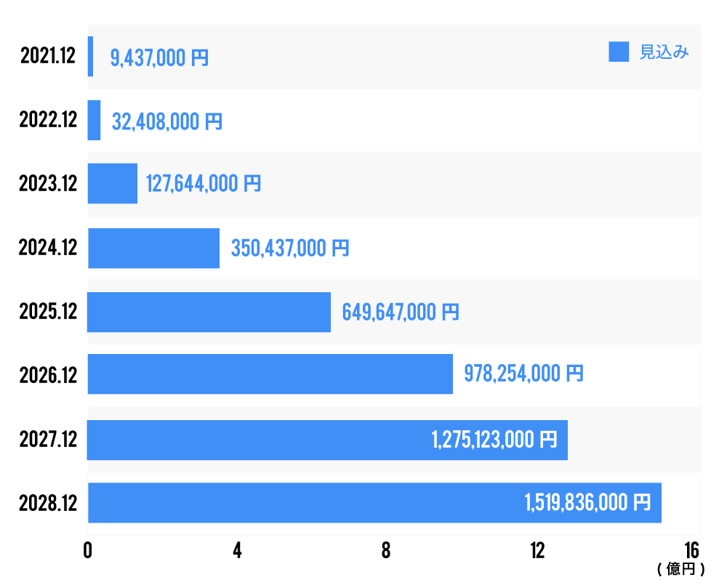Screen dimensions: 727x588
Task: Click the 2023.12 bar
Action: click(113, 183)
